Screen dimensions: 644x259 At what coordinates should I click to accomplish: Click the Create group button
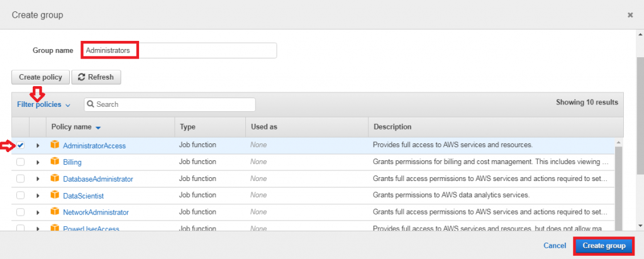pos(604,245)
